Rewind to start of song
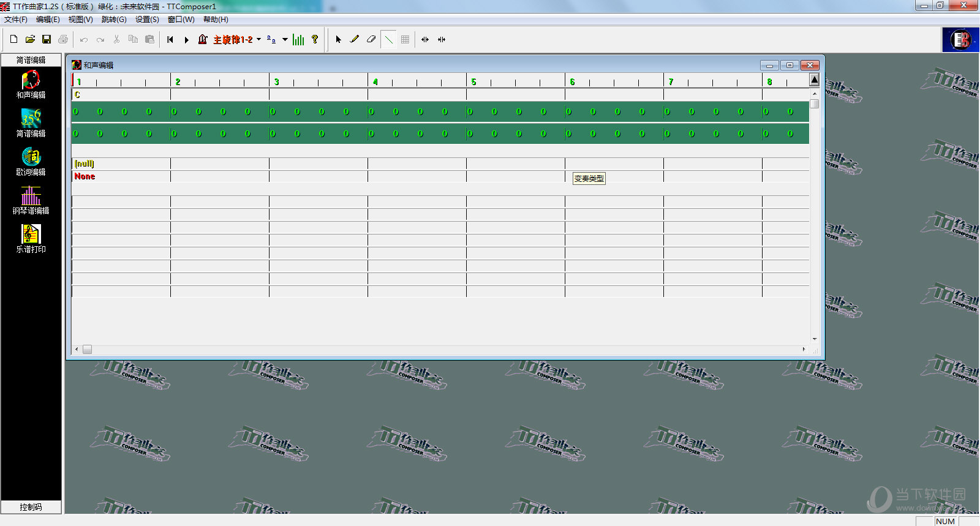 click(170, 39)
